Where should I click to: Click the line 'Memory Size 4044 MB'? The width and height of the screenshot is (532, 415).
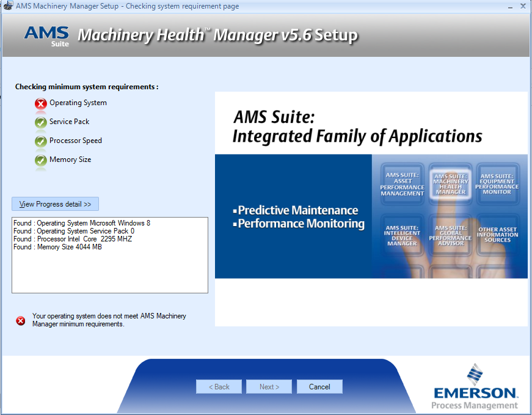70,247
